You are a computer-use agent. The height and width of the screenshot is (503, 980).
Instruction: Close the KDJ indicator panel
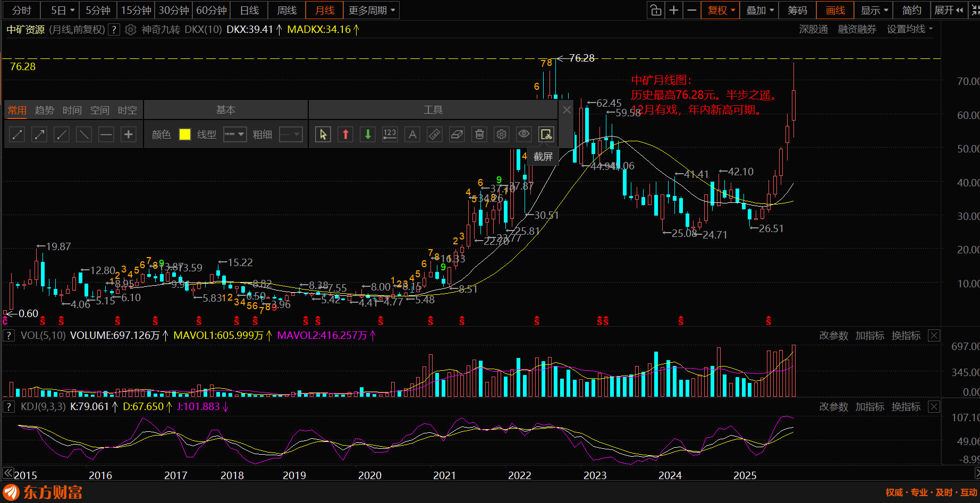[934, 407]
